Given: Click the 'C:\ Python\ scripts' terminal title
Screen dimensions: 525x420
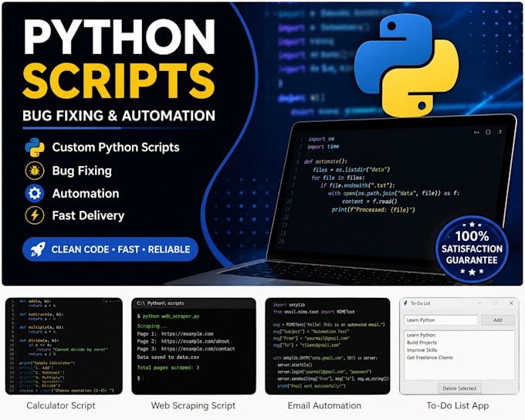Looking at the screenshot, I should pos(161,303).
